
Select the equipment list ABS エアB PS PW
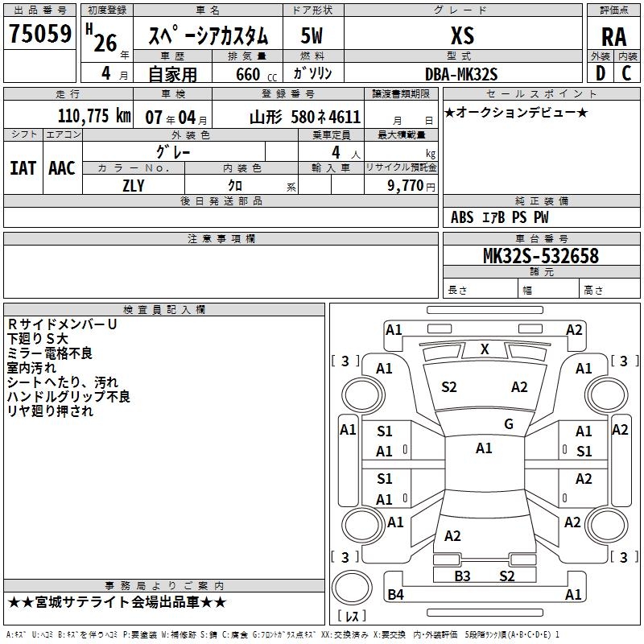pyautogui.click(x=499, y=217)
